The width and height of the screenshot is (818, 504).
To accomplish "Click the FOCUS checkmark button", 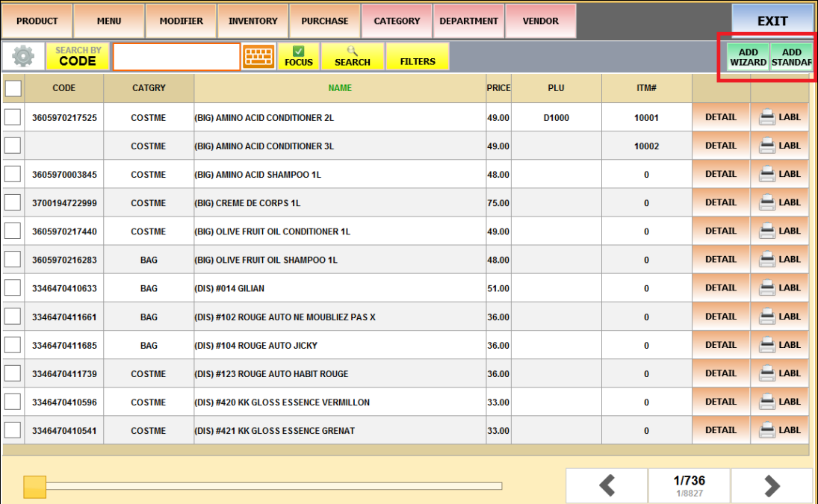I will pyautogui.click(x=299, y=57).
